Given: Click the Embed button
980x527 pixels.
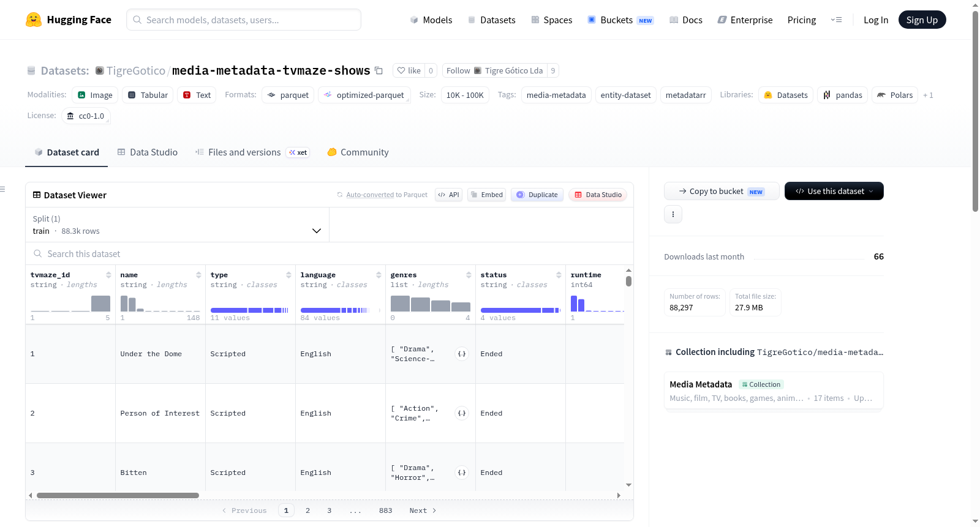Looking at the screenshot, I should (486, 195).
